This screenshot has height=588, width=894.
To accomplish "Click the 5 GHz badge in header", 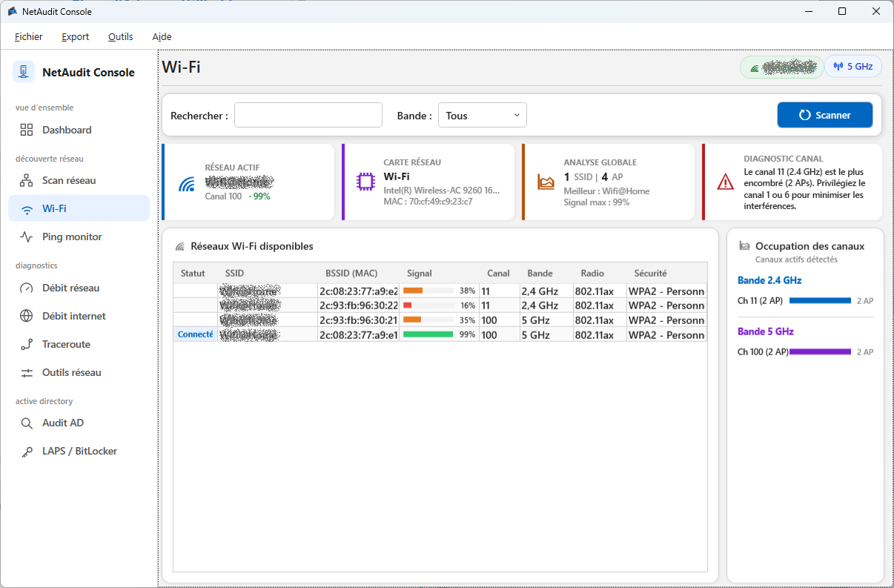I will click(x=853, y=66).
